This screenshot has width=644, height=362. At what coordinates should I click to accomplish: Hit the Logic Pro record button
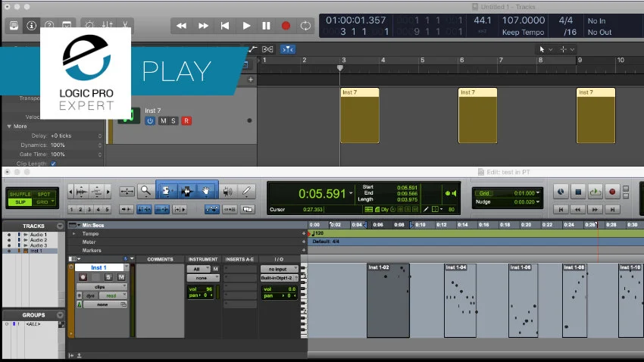coord(286,26)
